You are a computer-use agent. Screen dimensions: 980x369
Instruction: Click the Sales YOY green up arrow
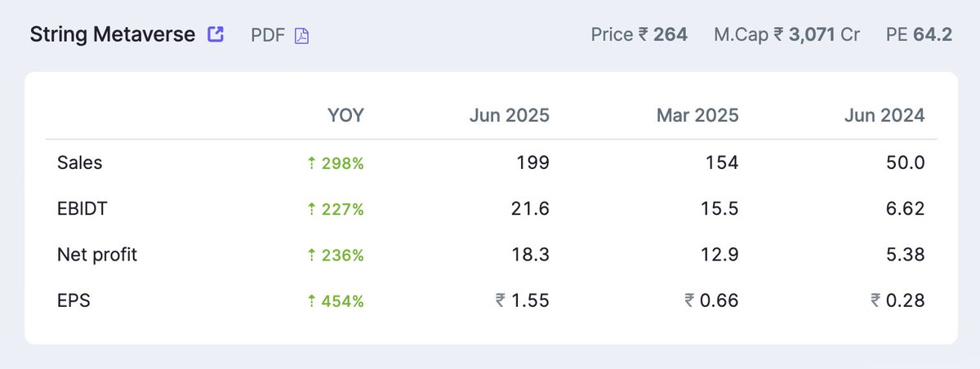point(311,163)
